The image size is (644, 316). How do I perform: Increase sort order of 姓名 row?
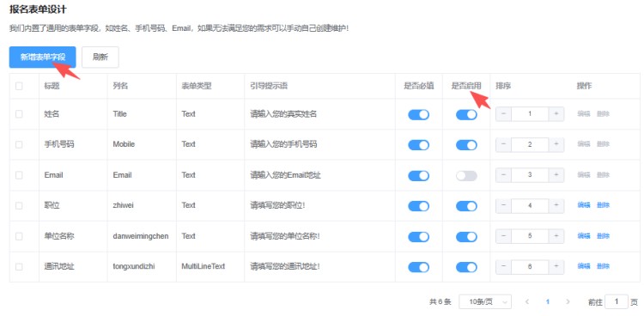point(556,114)
